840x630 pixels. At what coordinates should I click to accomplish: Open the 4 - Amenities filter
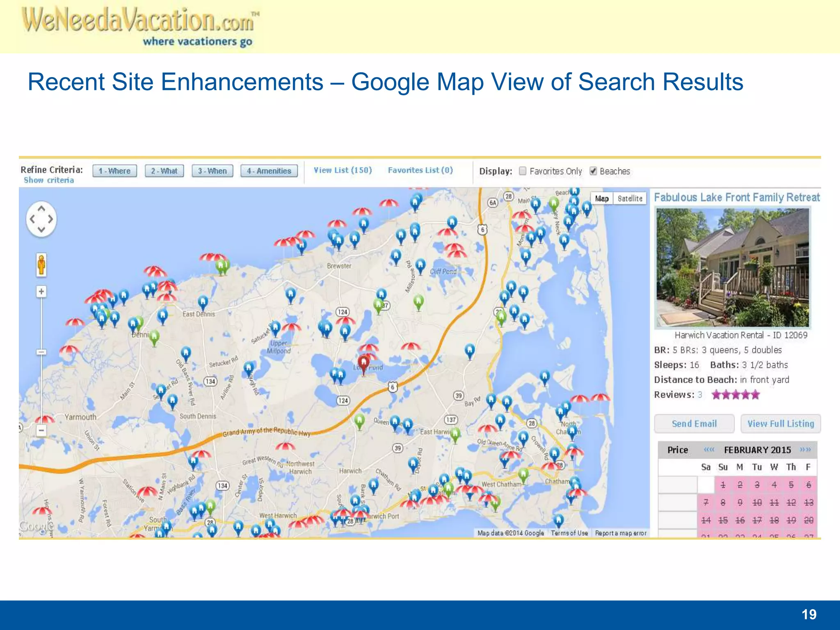269,171
